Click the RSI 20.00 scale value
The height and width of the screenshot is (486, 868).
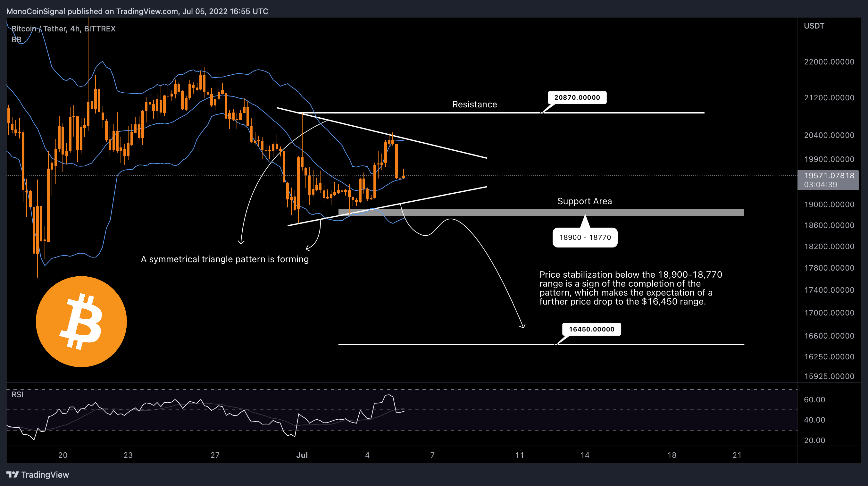pyautogui.click(x=814, y=440)
